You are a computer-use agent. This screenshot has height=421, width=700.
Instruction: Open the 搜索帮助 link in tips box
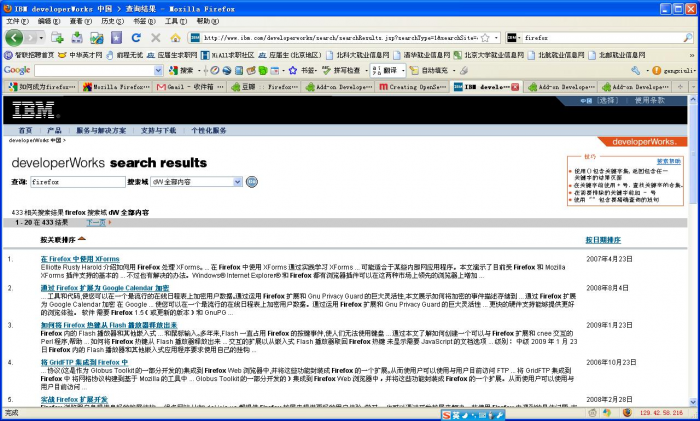668,161
